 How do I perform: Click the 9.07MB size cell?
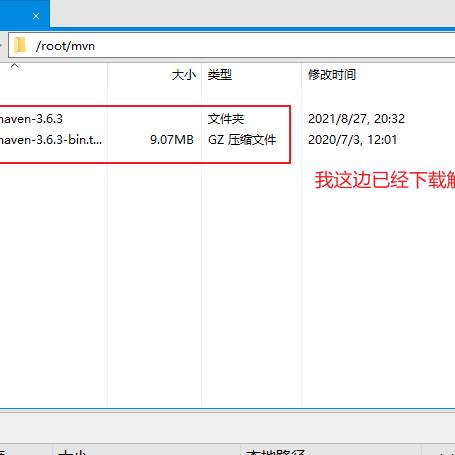click(x=172, y=140)
